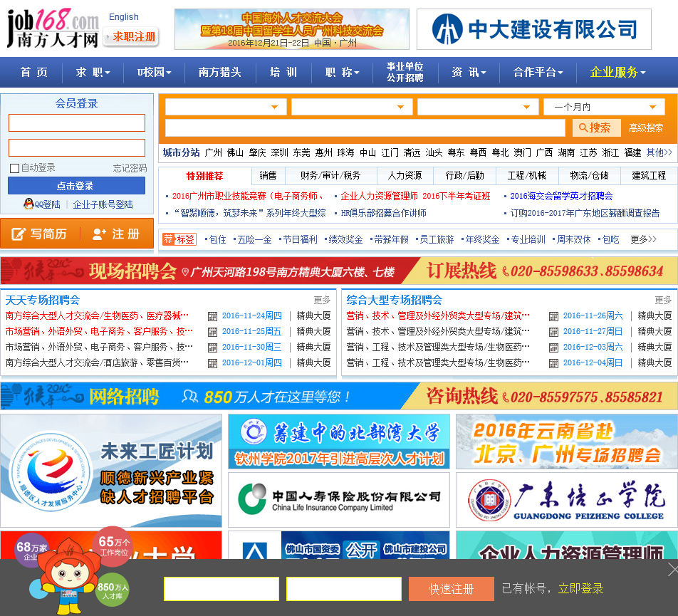Expand the 合作平台 menu dropdown
Screen dimensions: 678x616
click(x=538, y=72)
